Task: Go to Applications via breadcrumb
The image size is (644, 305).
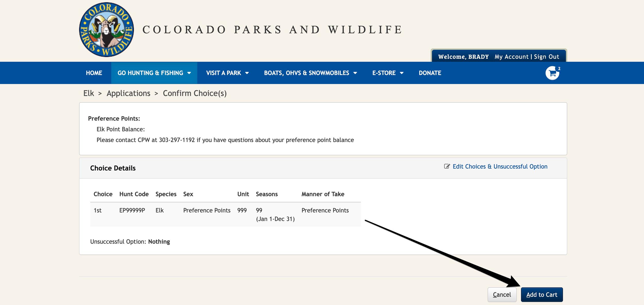Action: (129, 93)
